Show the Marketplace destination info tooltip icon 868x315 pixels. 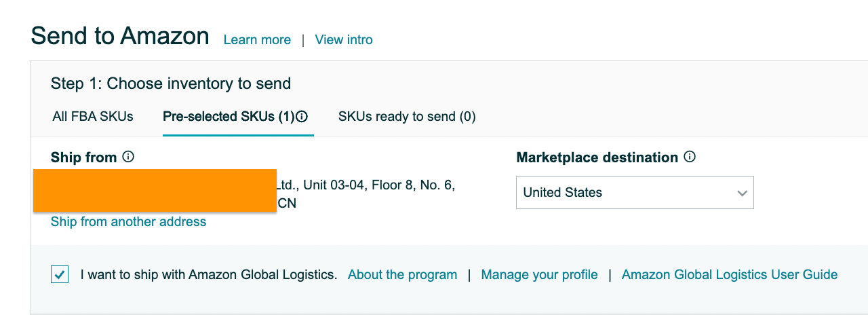click(x=690, y=157)
